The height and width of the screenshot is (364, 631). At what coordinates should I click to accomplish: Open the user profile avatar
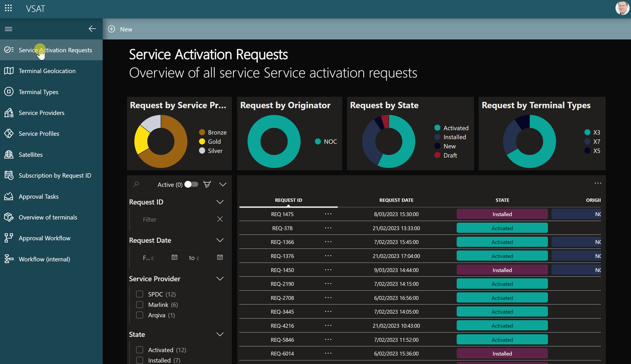coord(622,8)
